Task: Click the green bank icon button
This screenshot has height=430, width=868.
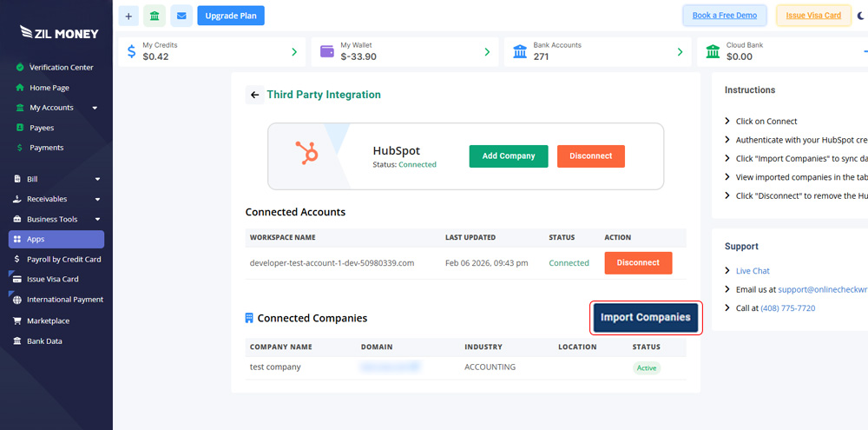Action: 155,16
